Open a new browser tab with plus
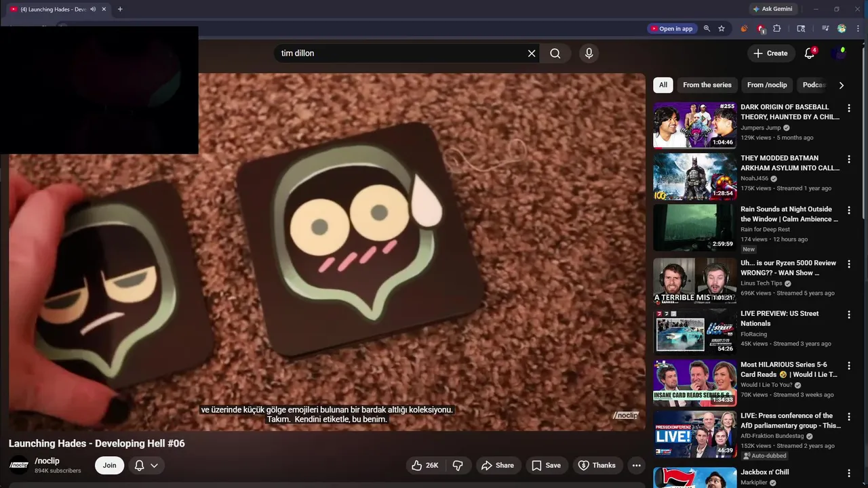Image resolution: width=868 pixels, height=488 pixels. tap(120, 9)
